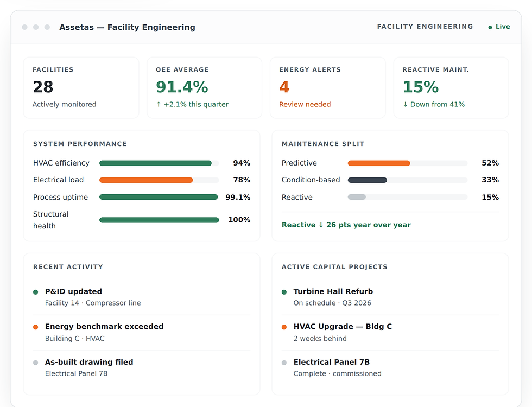Image resolution: width=532 pixels, height=407 pixels.
Task: Click the Building C · HVAC text
Action: pyautogui.click(x=75, y=339)
